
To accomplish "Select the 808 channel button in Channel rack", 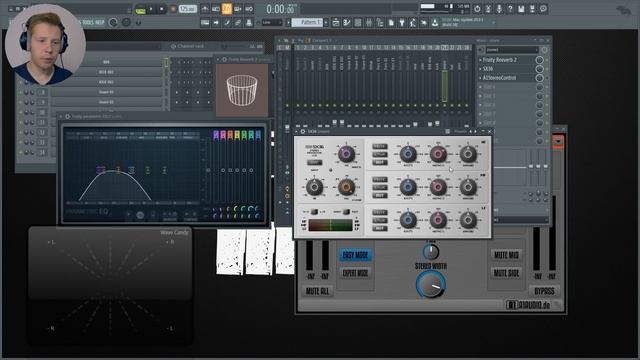I will 106,62.
